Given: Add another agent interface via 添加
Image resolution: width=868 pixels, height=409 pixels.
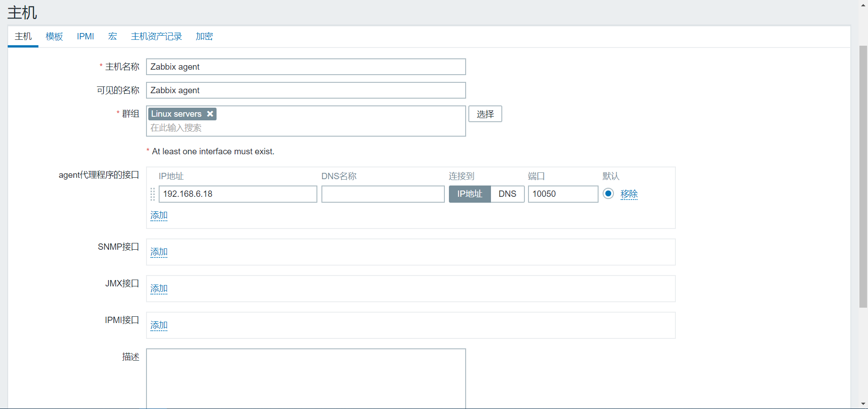Looking at the screenshot, I should point(159,215).
